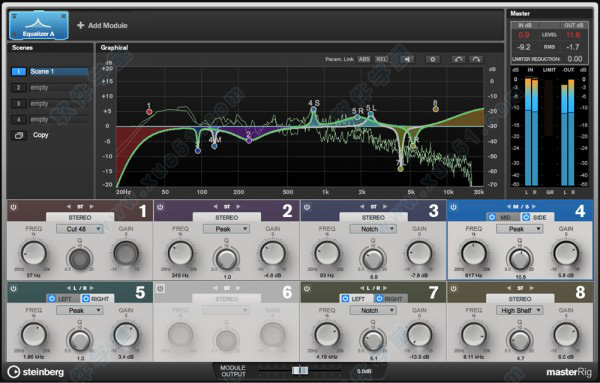Viewport: 600px width, 383px height.
Task: Select empty scene slot 3
Action: coord(50,104)
